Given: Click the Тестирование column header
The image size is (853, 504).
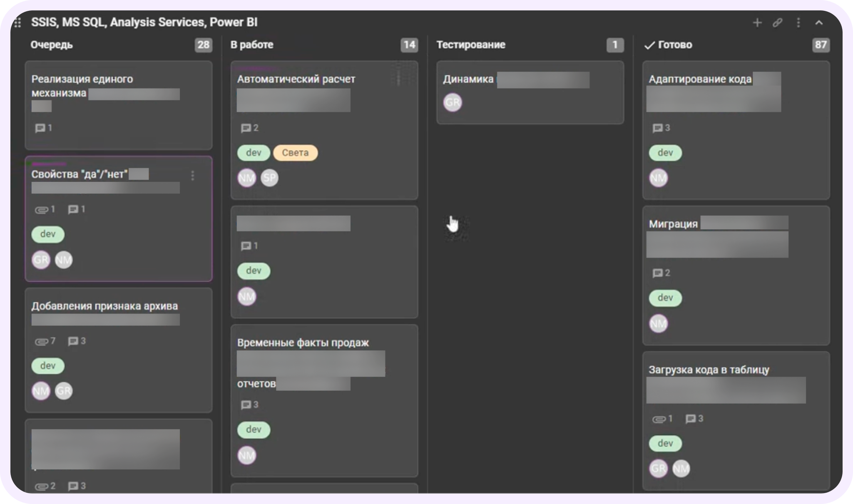Looking at the screenshot, I should pyautogui.click(x=471, y=45).
